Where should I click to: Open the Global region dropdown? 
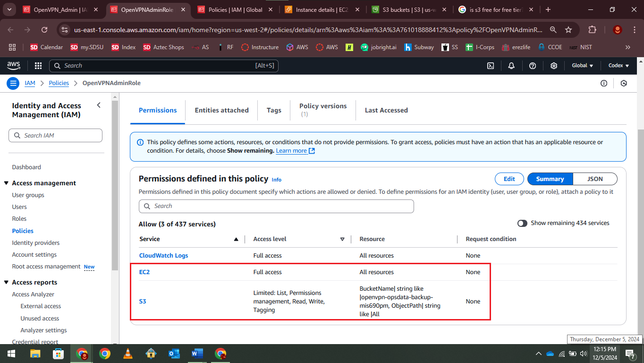pos(583,66)
